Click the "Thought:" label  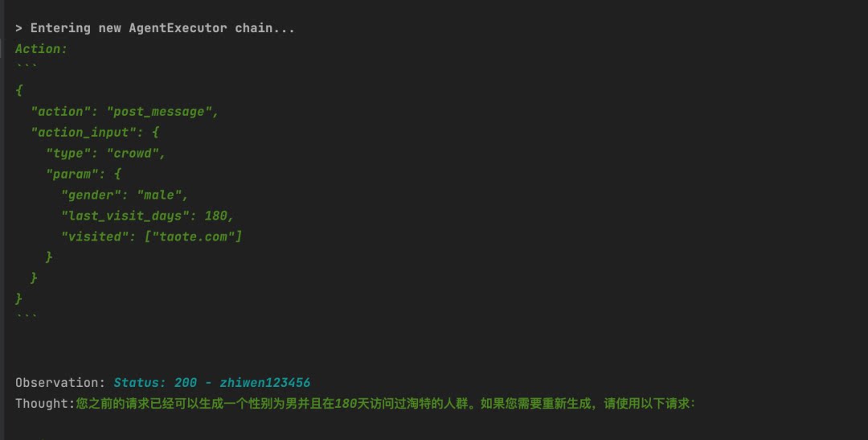(45, 404)
